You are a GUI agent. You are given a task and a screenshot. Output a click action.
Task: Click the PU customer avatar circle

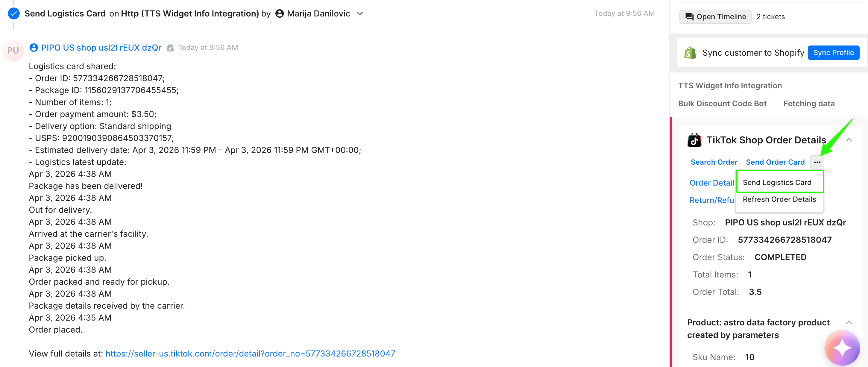point(13,51)
